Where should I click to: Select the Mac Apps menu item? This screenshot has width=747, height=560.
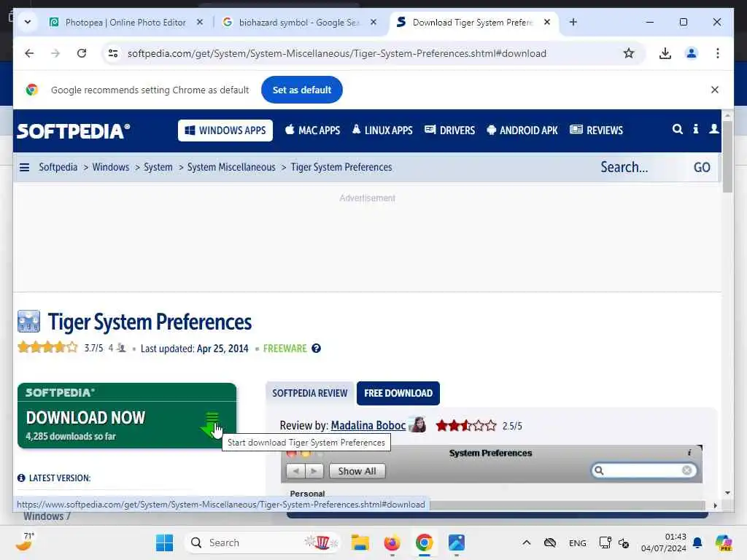click(312, 131)
